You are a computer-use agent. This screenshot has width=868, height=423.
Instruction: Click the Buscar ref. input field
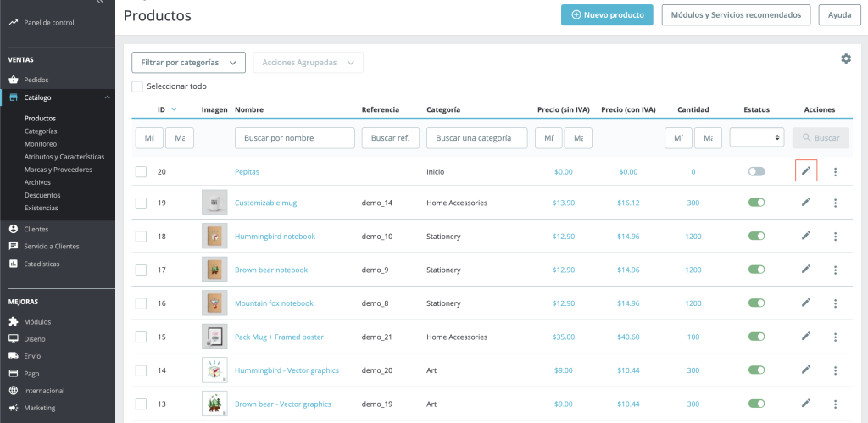(x=390, y=138)
